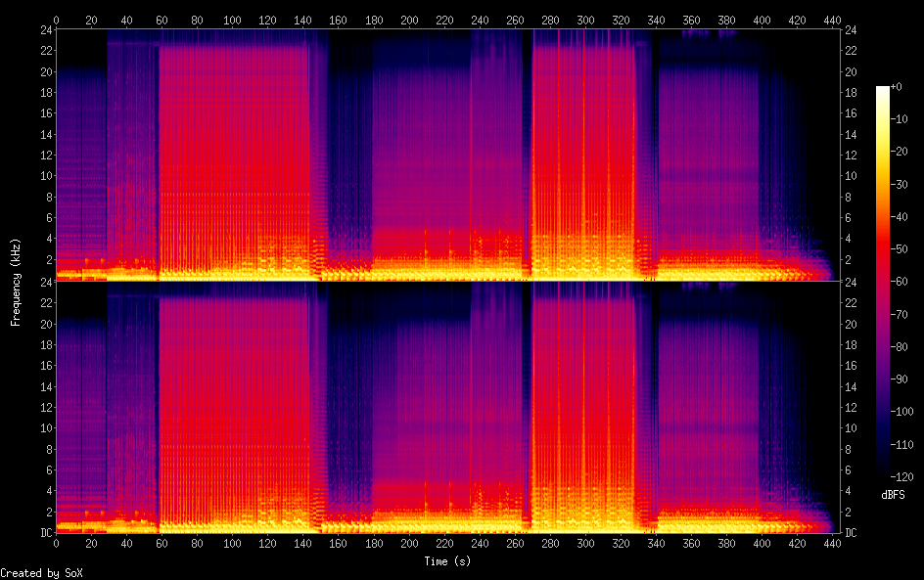Click the 300 tick label on the top time axis
924x580 pixels.
pyautogui.click(x=585, y=20)
